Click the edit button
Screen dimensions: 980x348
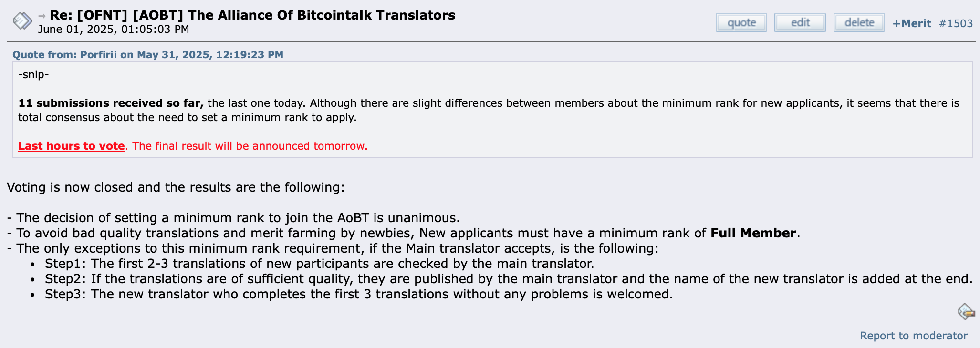(x=800, y=22)
